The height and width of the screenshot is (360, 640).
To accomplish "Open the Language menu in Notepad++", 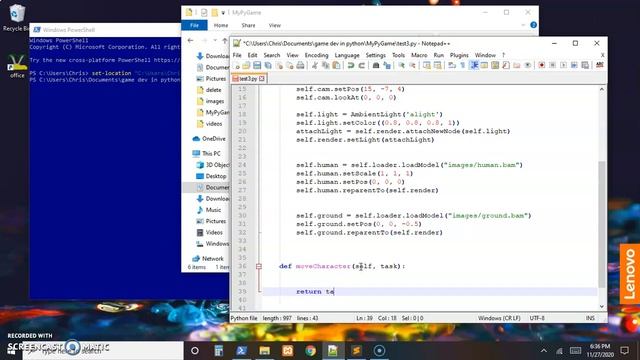I will click(x=347, y=55).
